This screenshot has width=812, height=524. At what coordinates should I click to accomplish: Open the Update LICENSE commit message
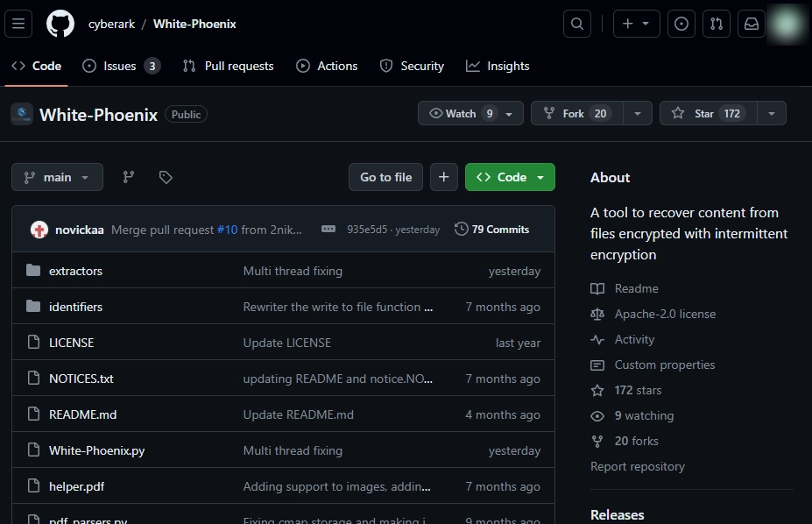287,343
